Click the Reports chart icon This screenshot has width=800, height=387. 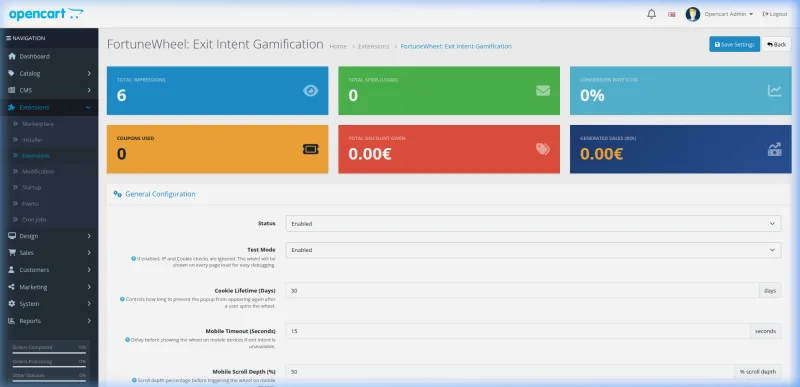(x=12, y=321)
